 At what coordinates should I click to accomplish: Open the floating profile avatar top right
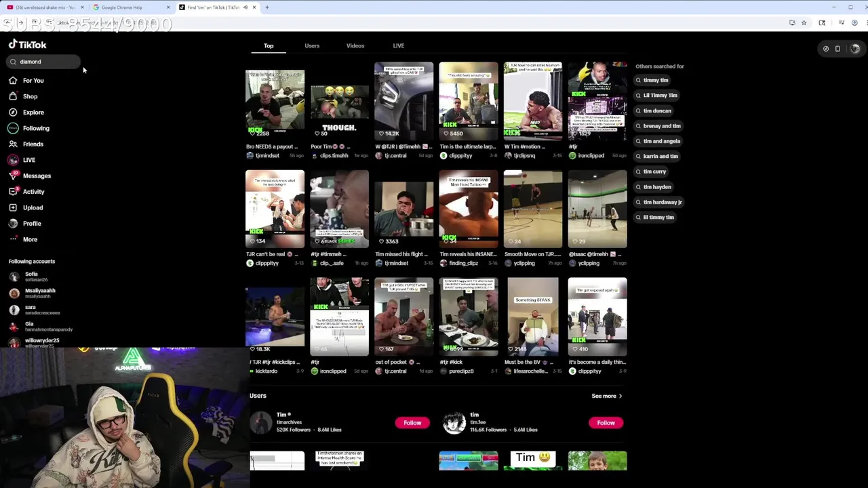click(x=855, y=49)
